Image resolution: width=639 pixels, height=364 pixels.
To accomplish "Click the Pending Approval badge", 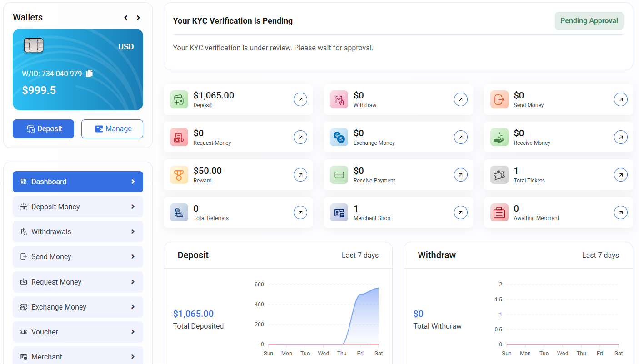I will [x=589, y=21].
